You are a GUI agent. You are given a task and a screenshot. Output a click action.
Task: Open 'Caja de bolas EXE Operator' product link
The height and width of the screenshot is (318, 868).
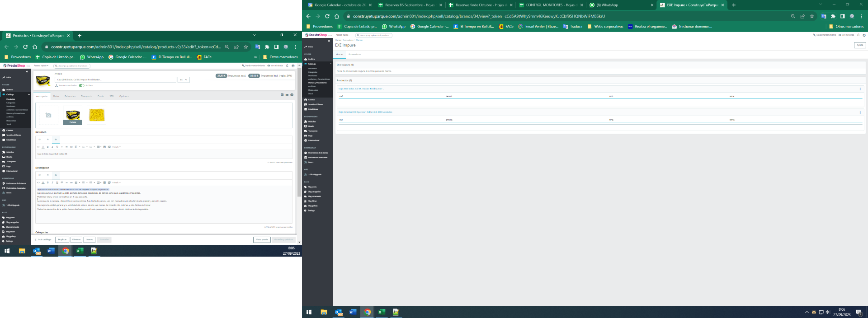click(365, 112)
